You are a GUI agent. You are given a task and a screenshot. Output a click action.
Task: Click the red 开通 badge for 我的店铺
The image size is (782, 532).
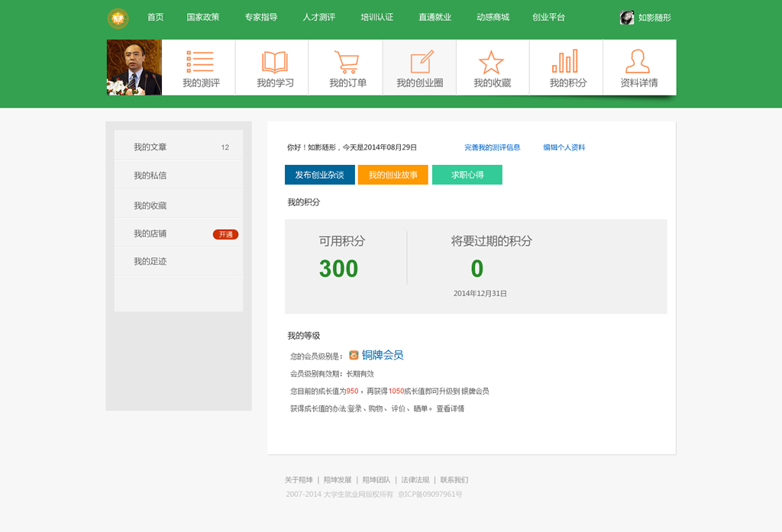point(225,234)
